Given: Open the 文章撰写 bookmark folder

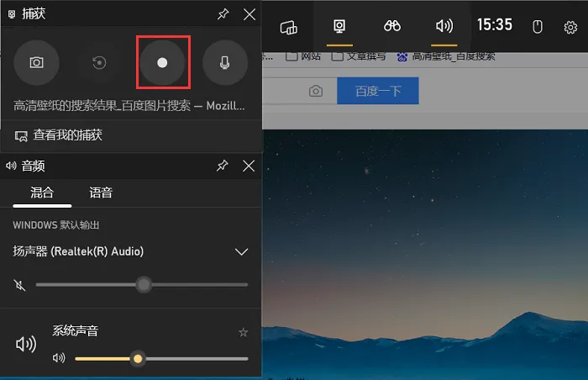Looking at the screenshot, I should pyautogui.click(x=359, y=56).
